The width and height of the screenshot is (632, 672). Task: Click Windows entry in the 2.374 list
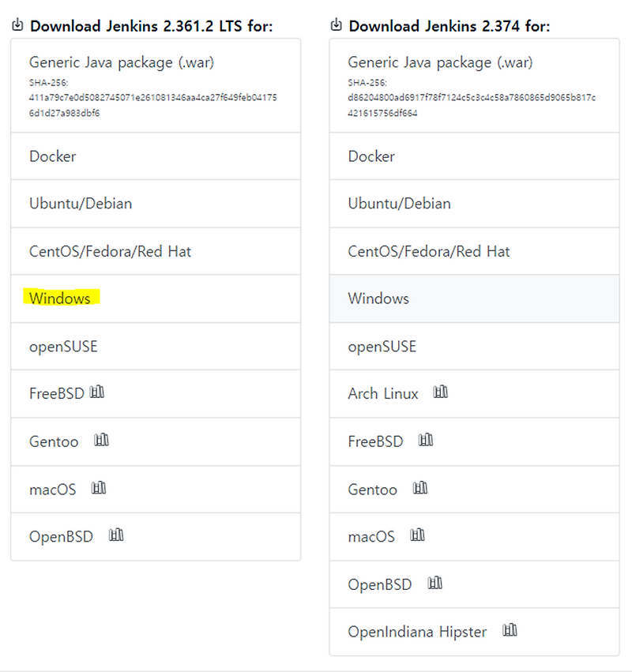pyautogui.click(x=378, y=298)
